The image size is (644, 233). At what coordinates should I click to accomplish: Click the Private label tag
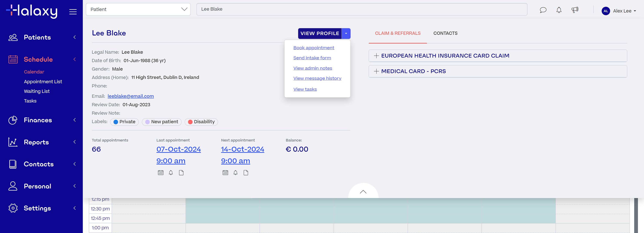[124, 122]
